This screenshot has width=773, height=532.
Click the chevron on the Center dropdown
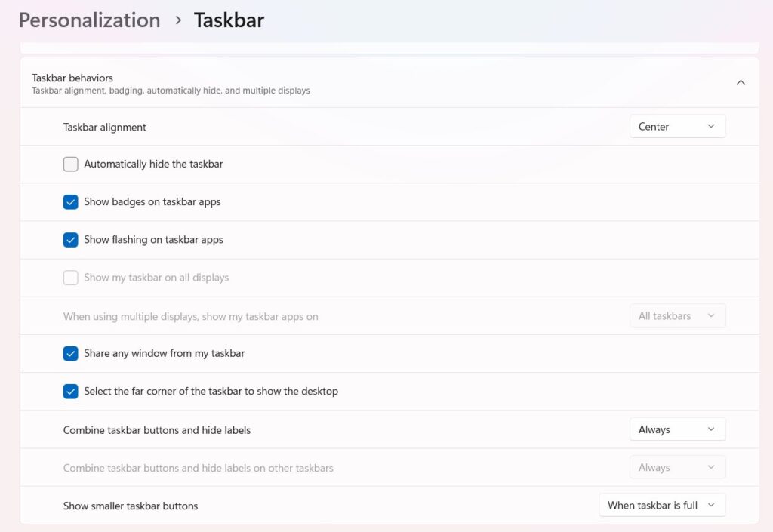coord(710,126)
